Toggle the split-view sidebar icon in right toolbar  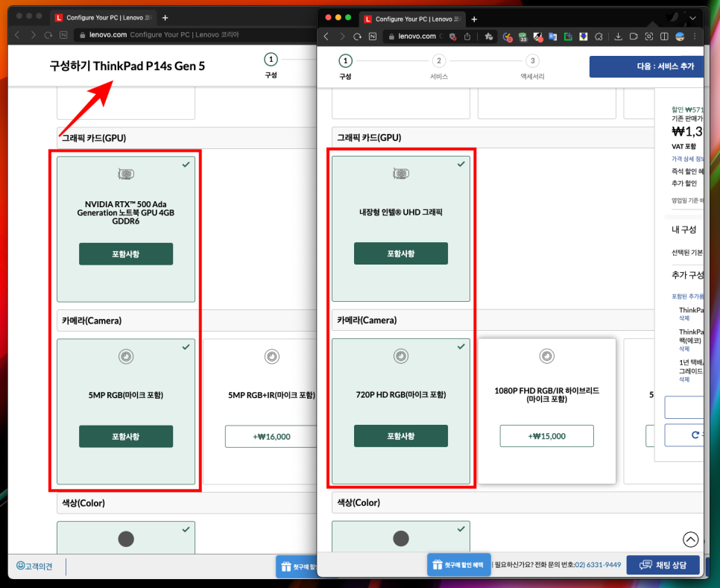pos(664,37)
